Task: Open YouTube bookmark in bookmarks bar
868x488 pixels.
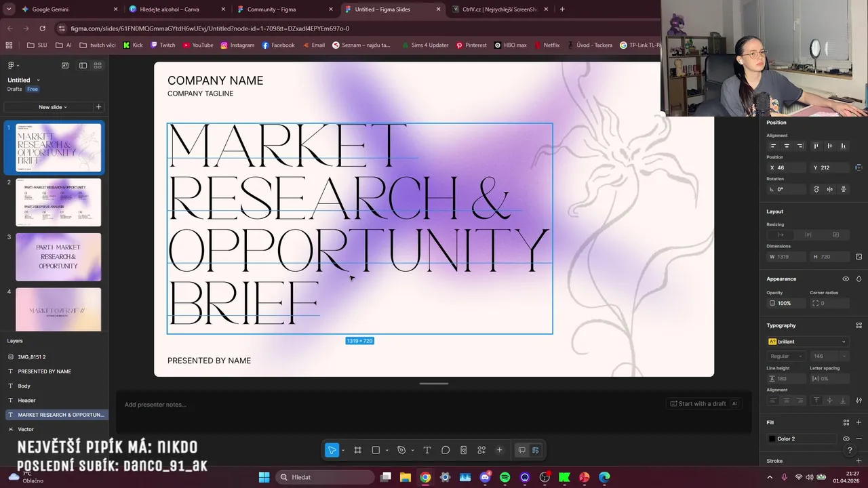Action: (x=197, y=45)
